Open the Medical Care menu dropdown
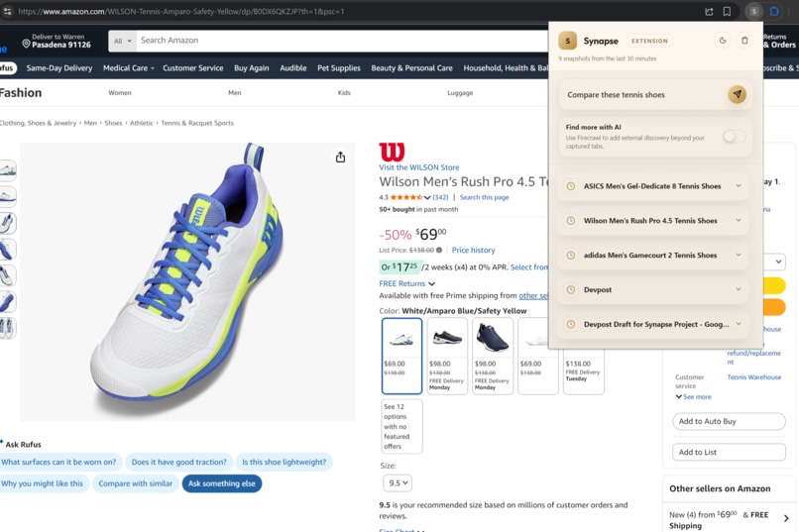 [x=129, y=68]
